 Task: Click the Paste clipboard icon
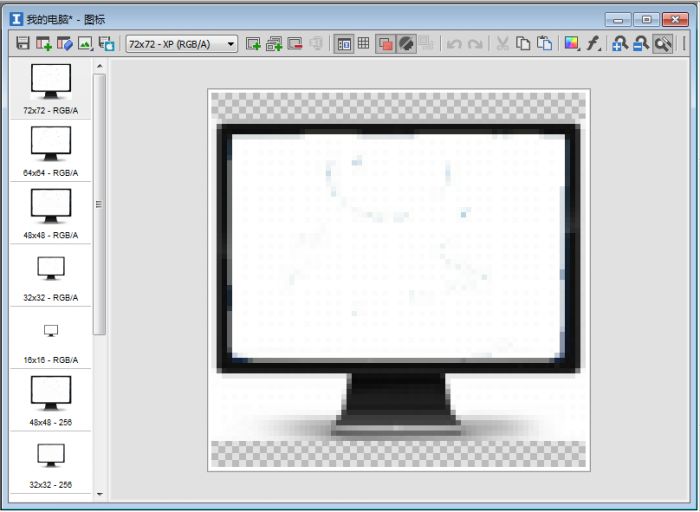point(544,43)
